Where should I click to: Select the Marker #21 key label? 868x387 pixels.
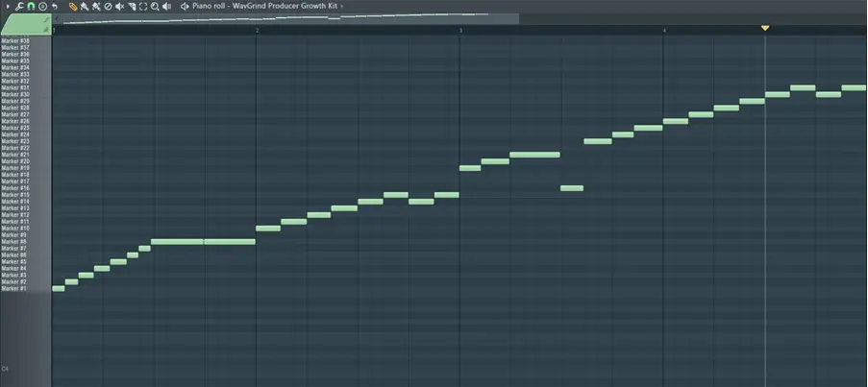click(15, 155)
